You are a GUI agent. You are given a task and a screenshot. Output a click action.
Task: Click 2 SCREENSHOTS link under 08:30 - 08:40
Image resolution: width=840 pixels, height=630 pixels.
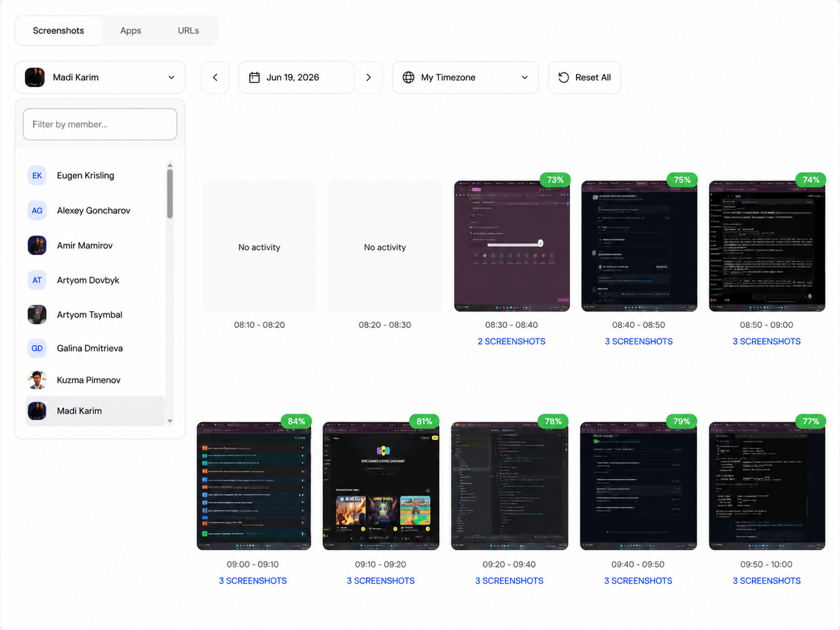[512, 342]
